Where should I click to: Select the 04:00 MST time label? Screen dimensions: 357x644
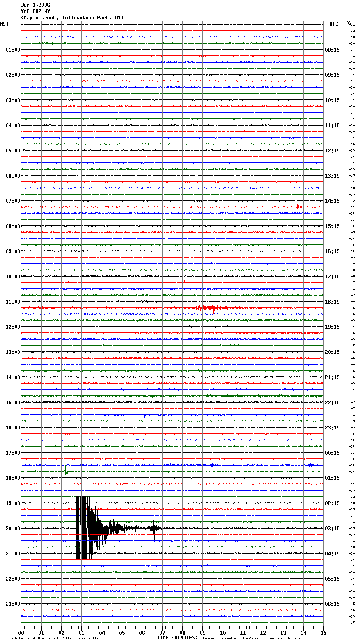(x=13, y=126)
